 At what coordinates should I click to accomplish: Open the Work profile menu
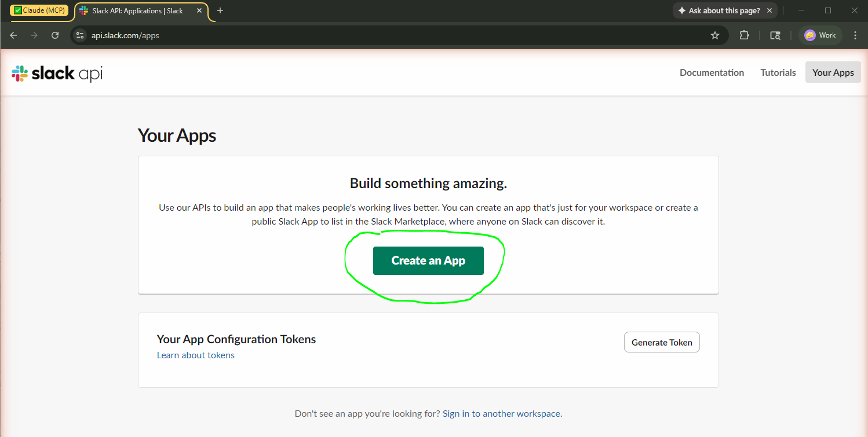coord(820,35)
